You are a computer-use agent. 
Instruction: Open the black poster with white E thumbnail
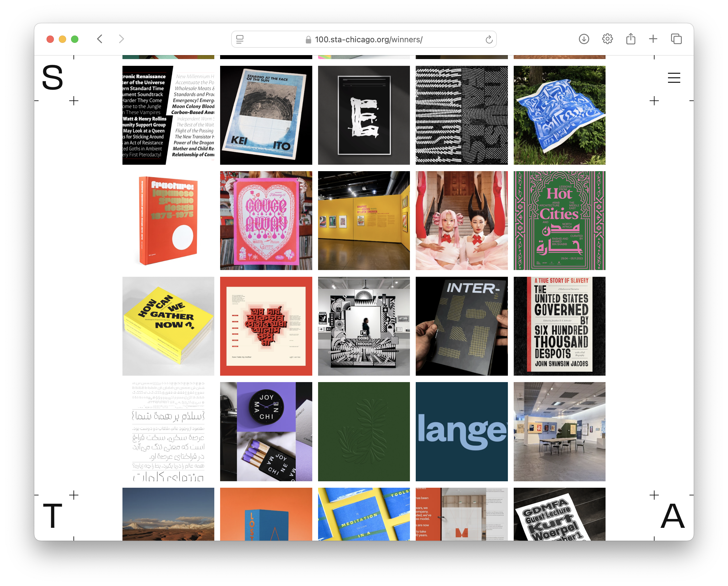tap(364, 115)
